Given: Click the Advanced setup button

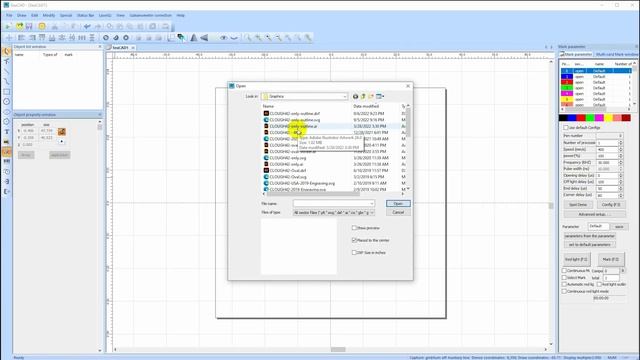Looking at the screenshot, I should point(594,214).
